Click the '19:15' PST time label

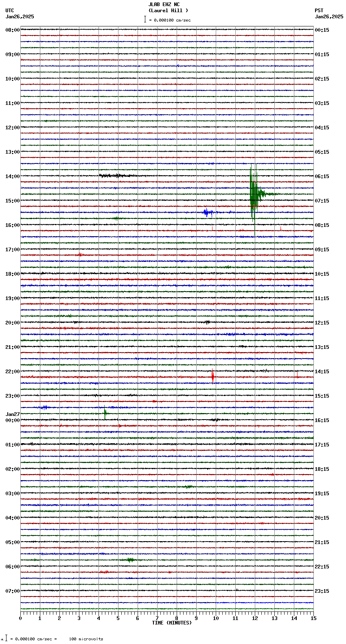point(322,494)
